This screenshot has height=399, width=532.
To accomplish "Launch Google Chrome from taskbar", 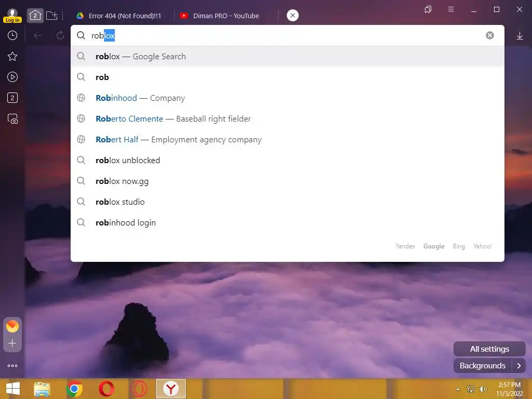I will [x=74, y=389].
